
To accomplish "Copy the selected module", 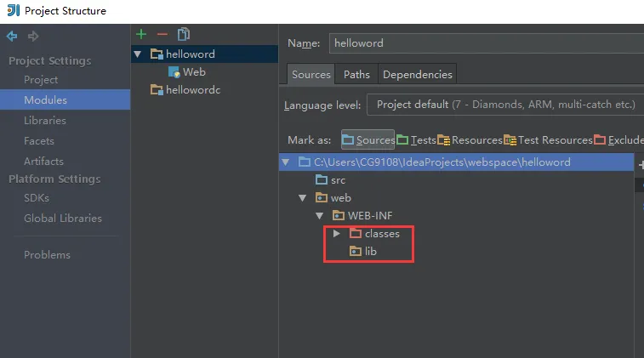I will (184, 34).
